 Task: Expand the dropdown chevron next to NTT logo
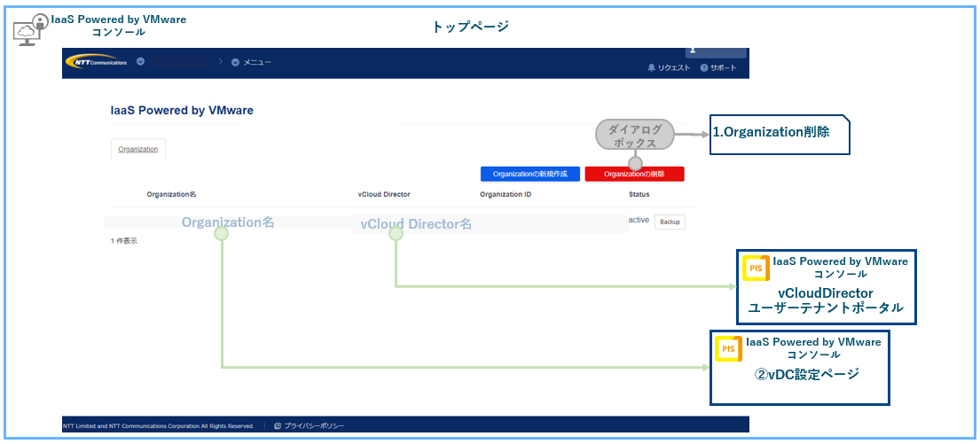click(x=141, y=62)
